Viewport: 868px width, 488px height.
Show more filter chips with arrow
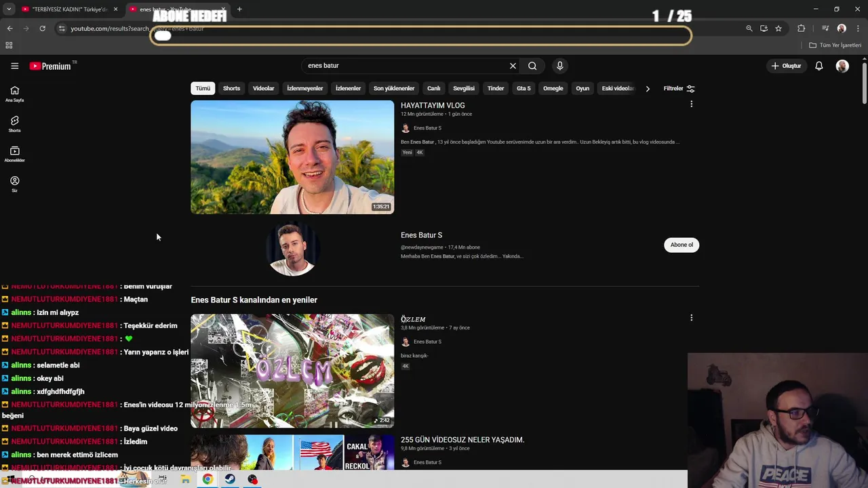pos(648,88)
